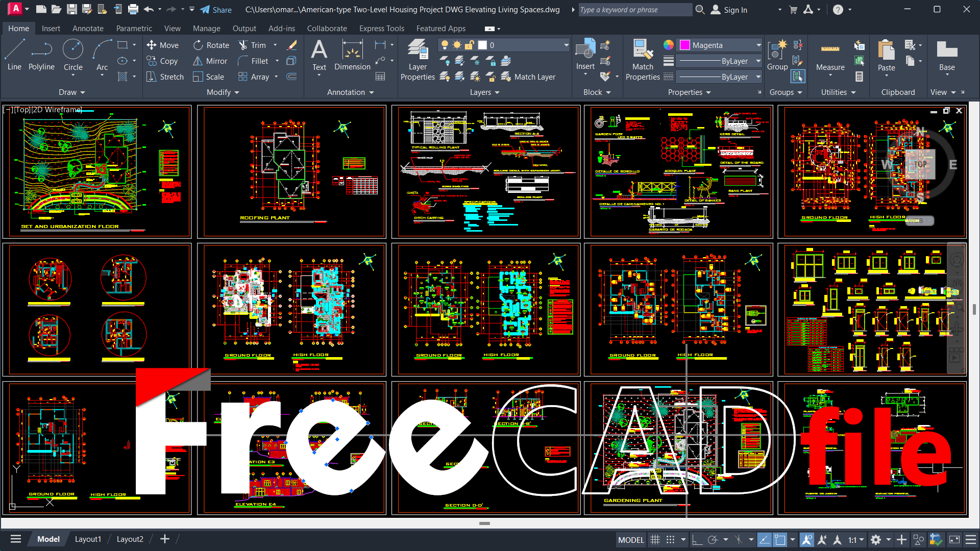The height and width of the screenshot is (551, 980).
Task: Expand the Draw panel
Action: pos(71,92)
